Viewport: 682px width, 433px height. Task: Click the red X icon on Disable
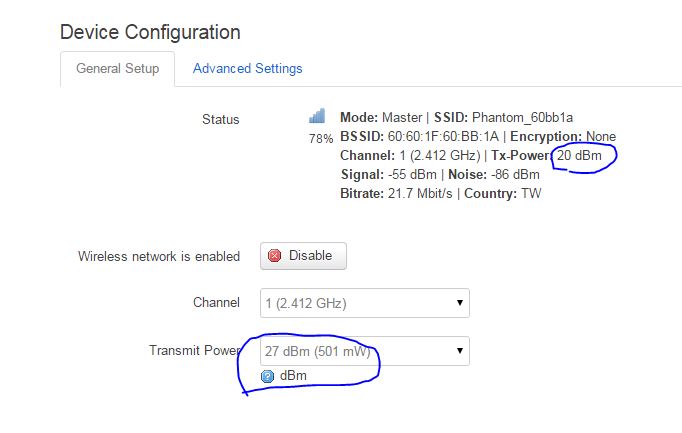(274, 256)
